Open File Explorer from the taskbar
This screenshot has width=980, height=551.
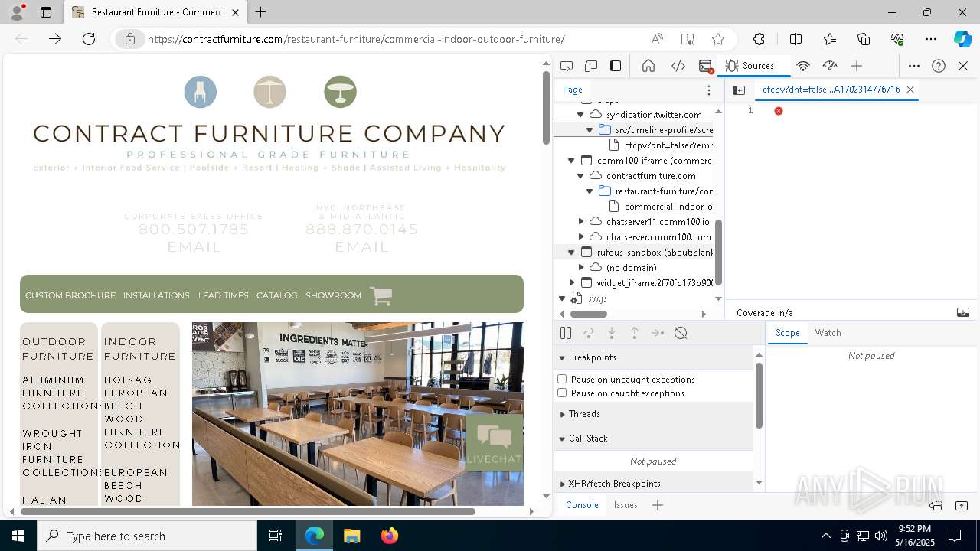[x=352, y=536]
